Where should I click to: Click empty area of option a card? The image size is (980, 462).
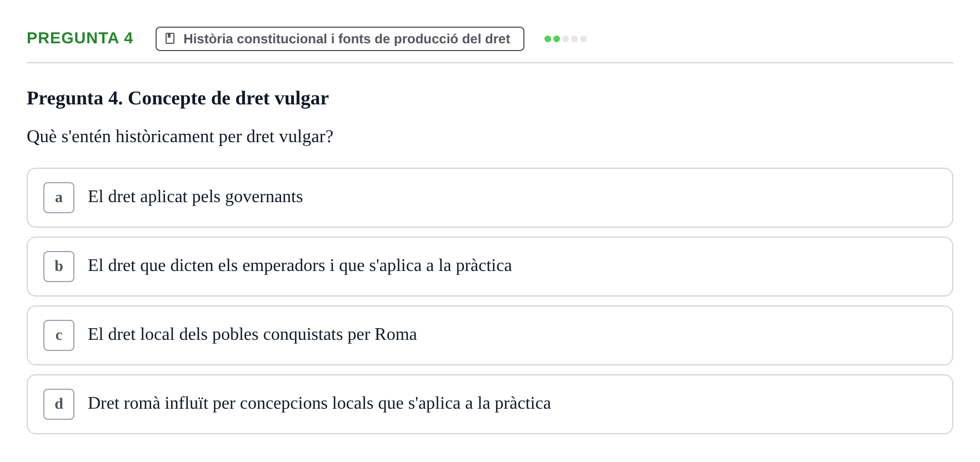pyautogui.click(x=628, y=198)
